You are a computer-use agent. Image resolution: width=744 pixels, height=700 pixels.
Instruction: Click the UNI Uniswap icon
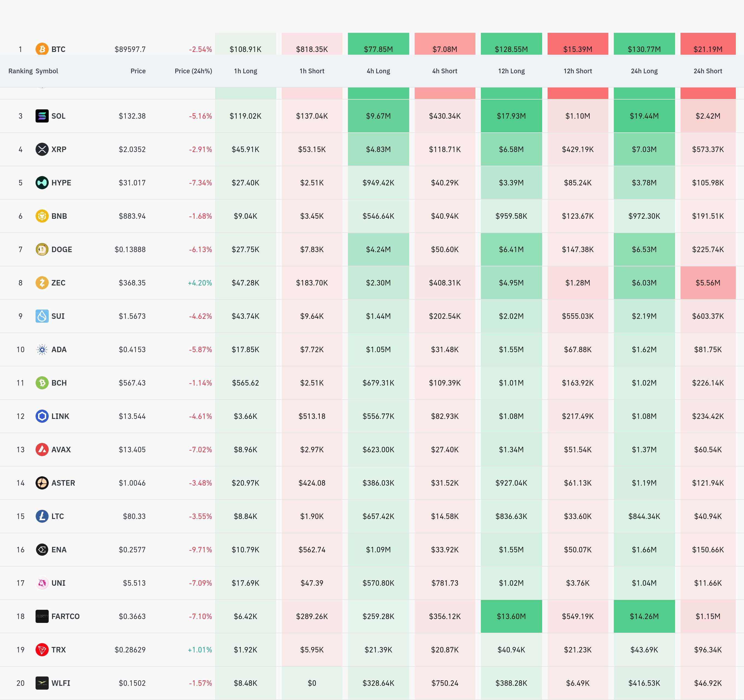pyautogui.click(x=42, y=583)
